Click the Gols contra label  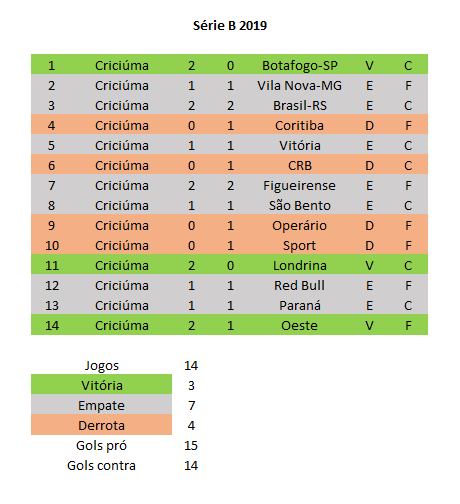101,466
